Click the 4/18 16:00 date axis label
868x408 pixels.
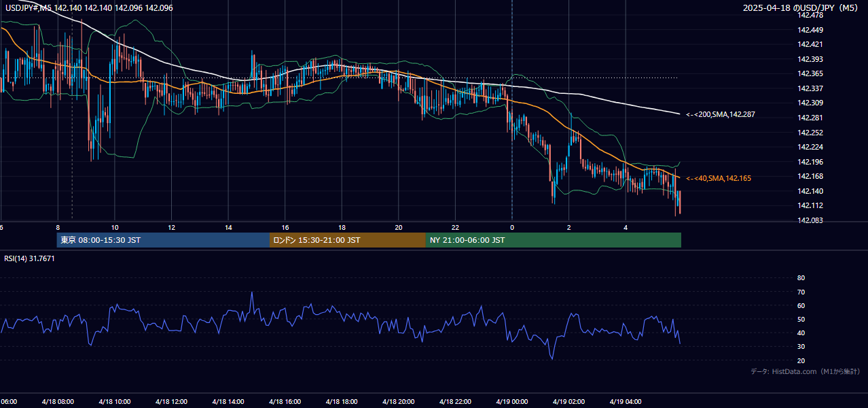(x=285, y=401)
